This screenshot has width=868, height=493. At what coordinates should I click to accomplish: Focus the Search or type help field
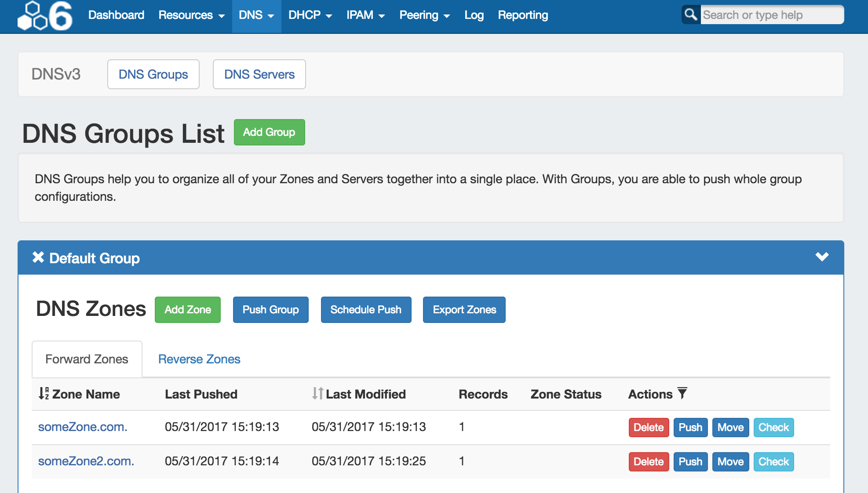point(771,15)
